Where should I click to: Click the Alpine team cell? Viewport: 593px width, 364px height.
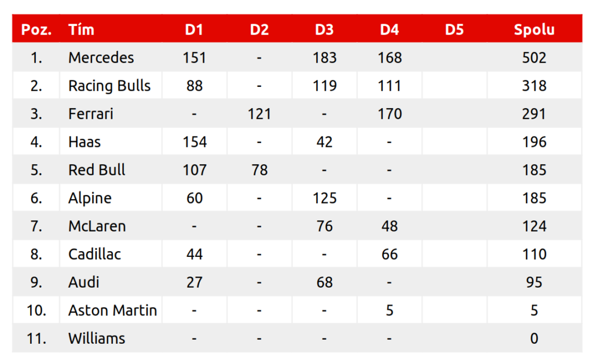coord(90,198)
